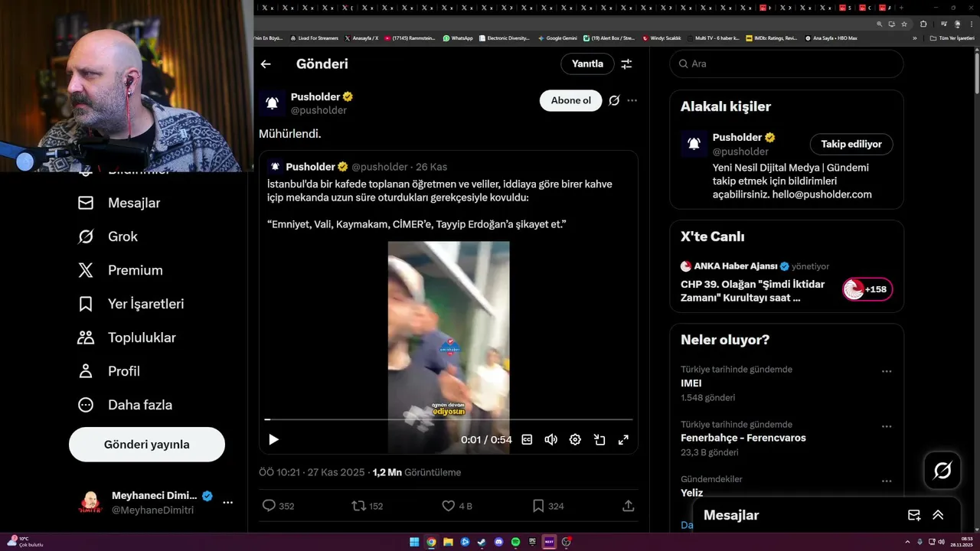Open Google Gemini bookmark

[x=557, y=37]
